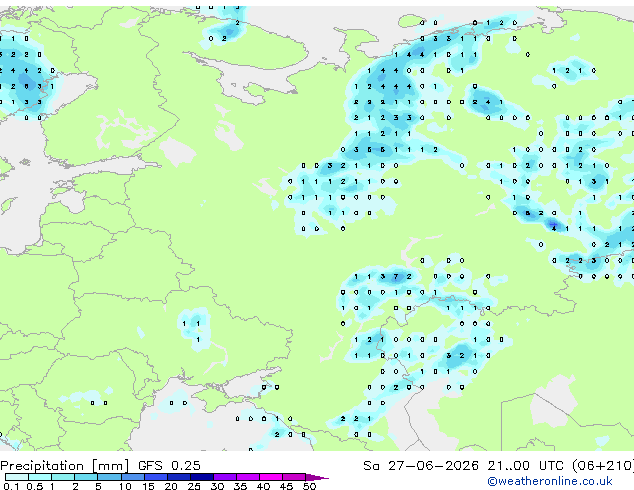Click the 45–50 mm legend color swatch

[294, 477]
